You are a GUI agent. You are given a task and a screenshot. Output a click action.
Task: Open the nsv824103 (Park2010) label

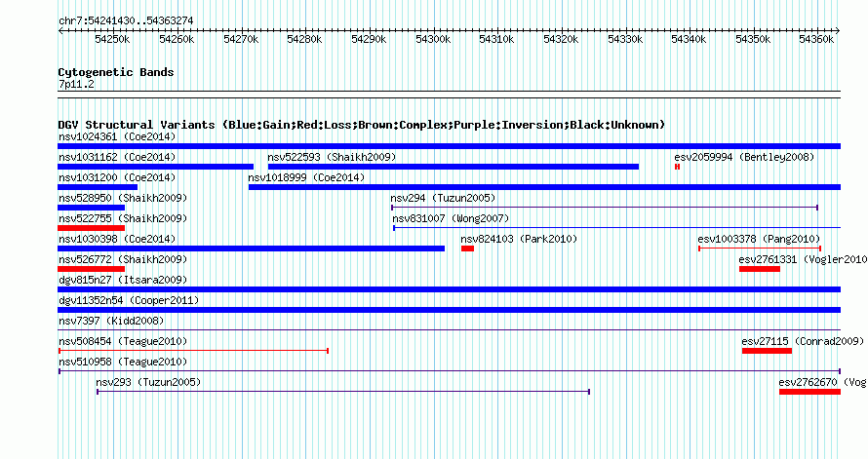[519, 239]
